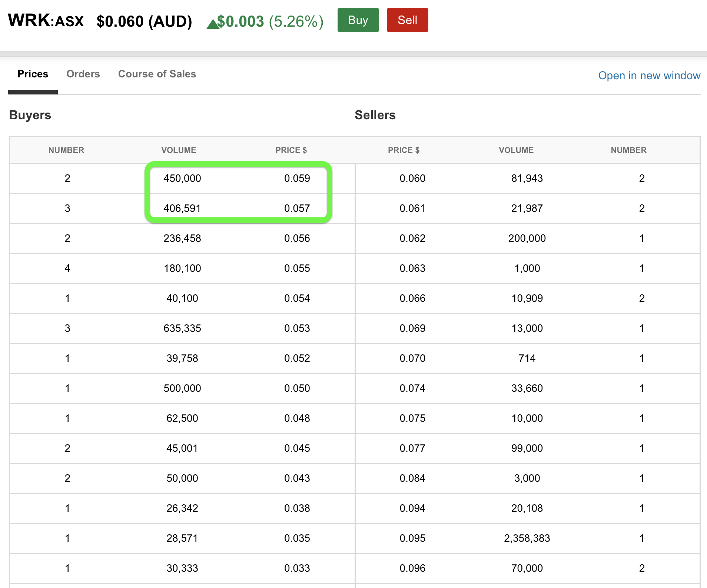Select sellers volume 2,358,383
The height and width of the screenshot is (588, 707).
pos(527,538)
